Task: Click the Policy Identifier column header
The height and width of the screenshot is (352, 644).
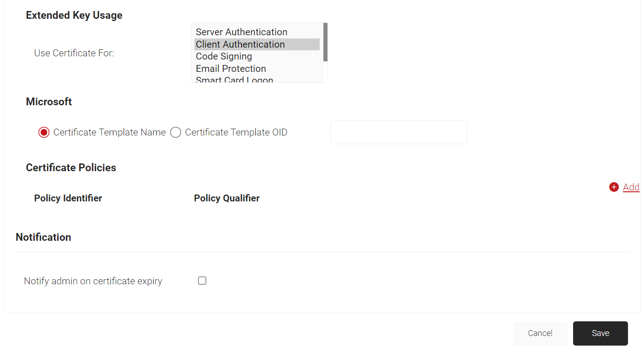Action: (x=68, y=198)
